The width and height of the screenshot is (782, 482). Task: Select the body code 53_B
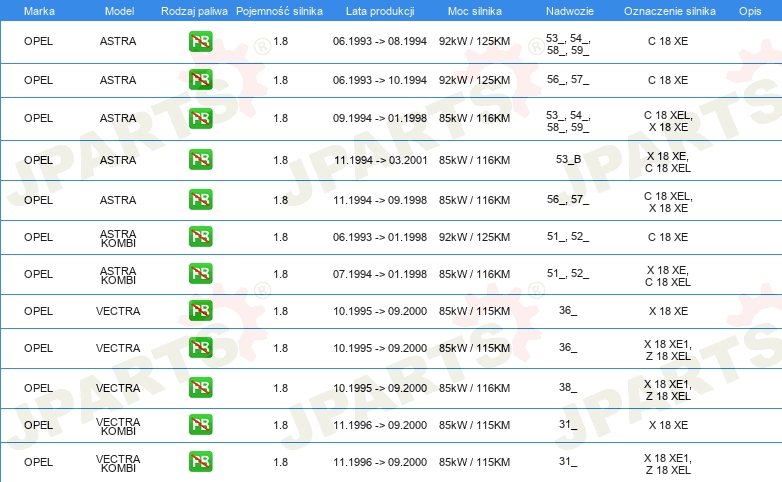[568, 159]
